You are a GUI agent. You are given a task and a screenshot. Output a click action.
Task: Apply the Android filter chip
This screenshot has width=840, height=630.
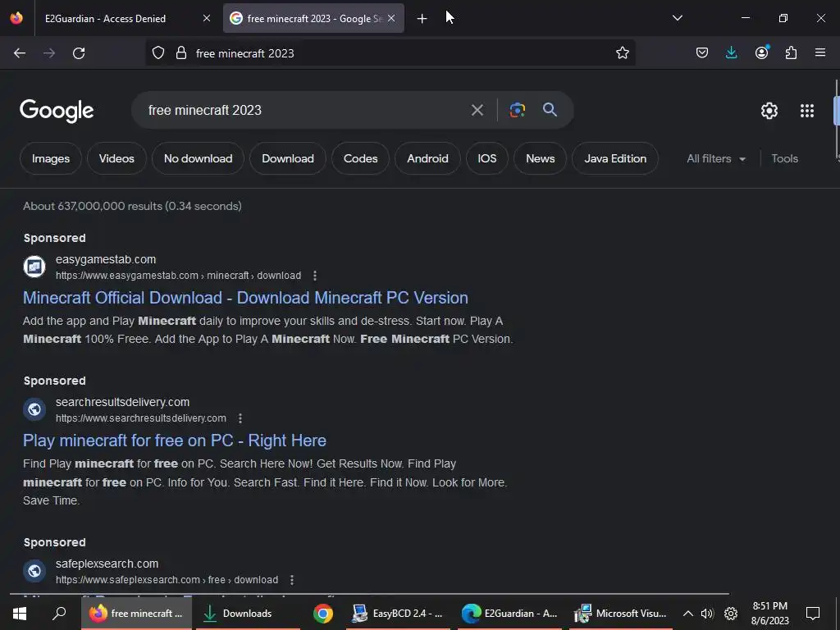coord(427,158)
